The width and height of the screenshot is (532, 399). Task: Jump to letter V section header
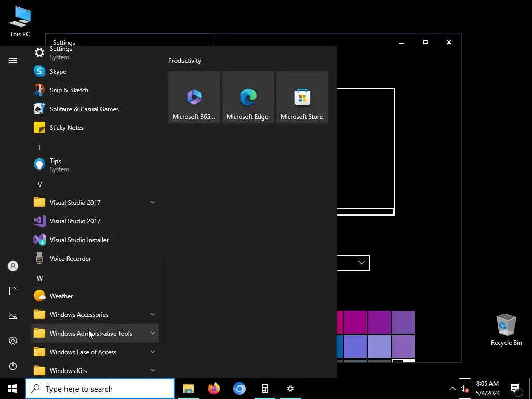39,185
